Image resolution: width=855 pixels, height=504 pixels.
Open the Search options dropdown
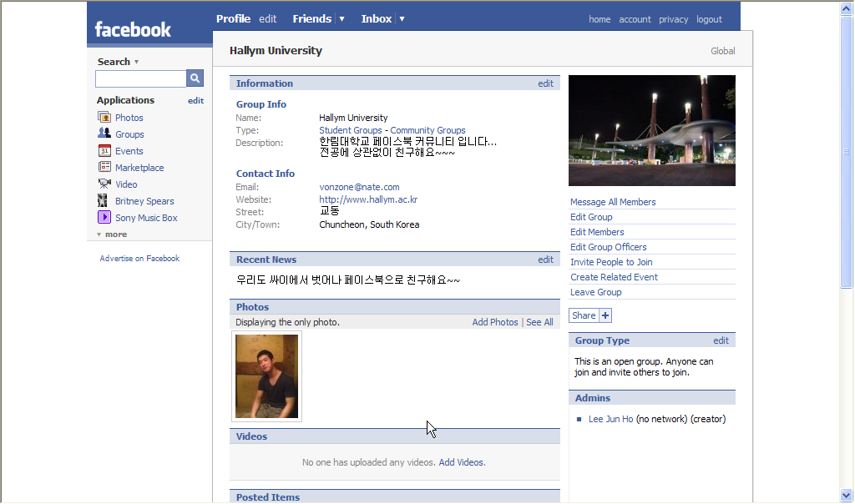point(136,62)
